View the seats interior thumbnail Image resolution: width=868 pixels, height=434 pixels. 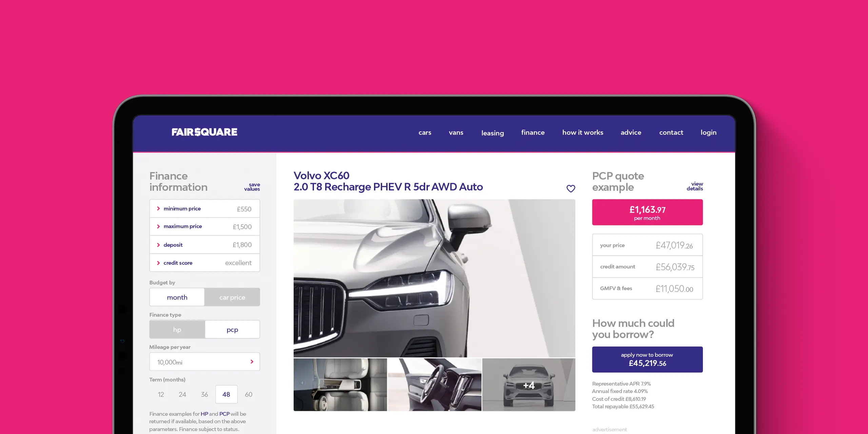coord(340,385)
